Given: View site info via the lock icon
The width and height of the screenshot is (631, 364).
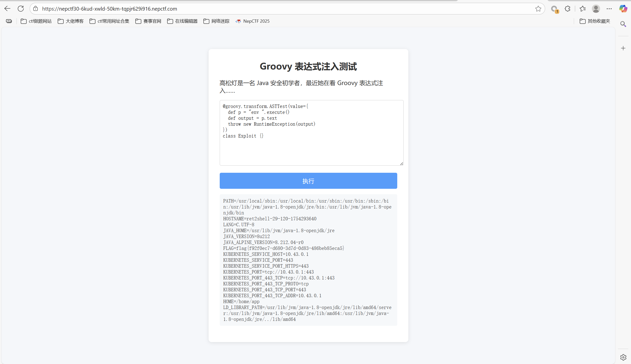Looking at the screenshot, I should point(36,9).
